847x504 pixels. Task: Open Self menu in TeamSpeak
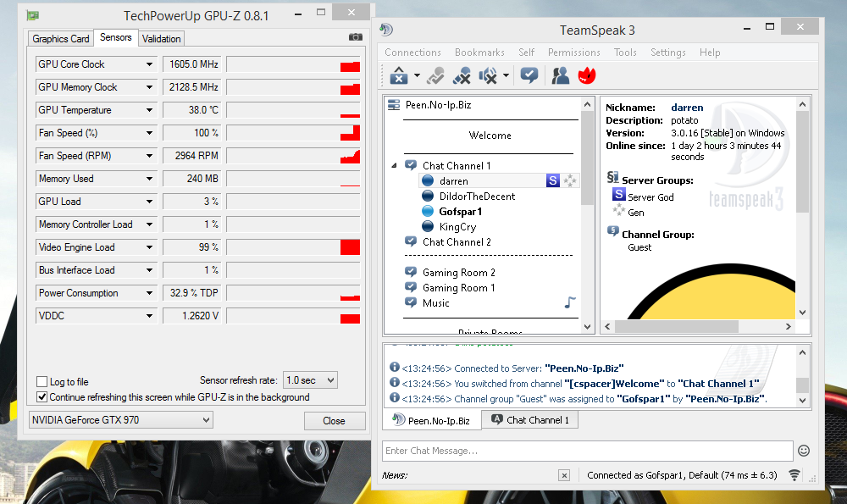click(527, 53)
